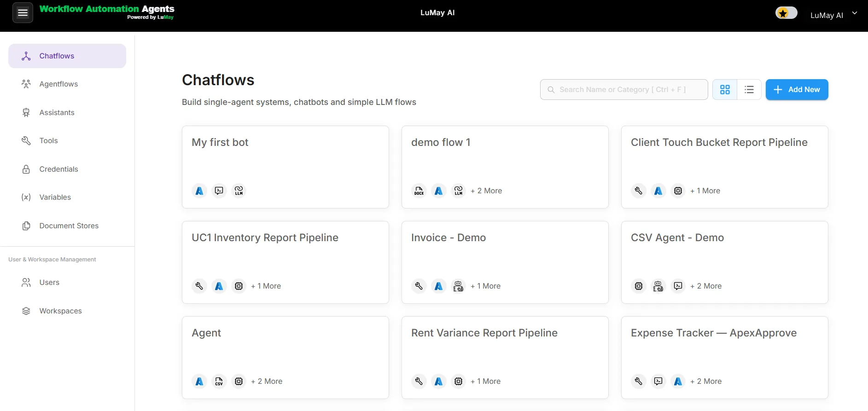Click the Chatflows sidebar icon
The width and height of the screenshot is (868, 411).
click(x=26, y=56)
